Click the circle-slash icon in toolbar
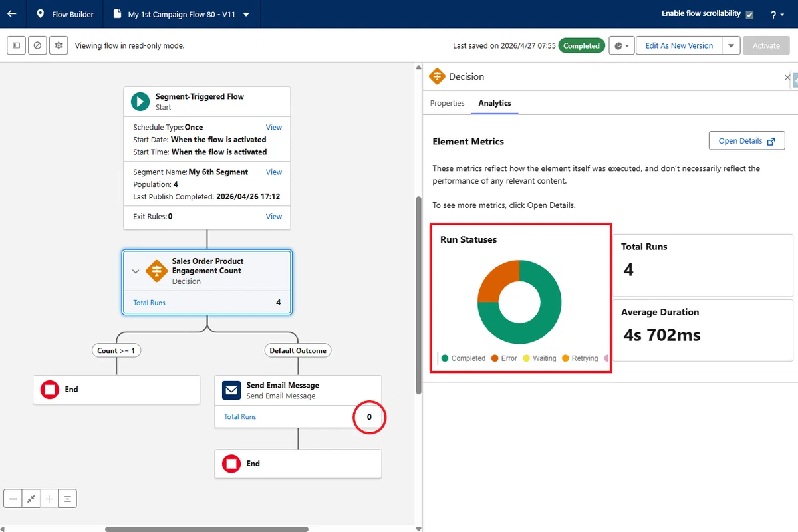Image resolution: width=798 pixels, height=532 pixels. [37, 45]
